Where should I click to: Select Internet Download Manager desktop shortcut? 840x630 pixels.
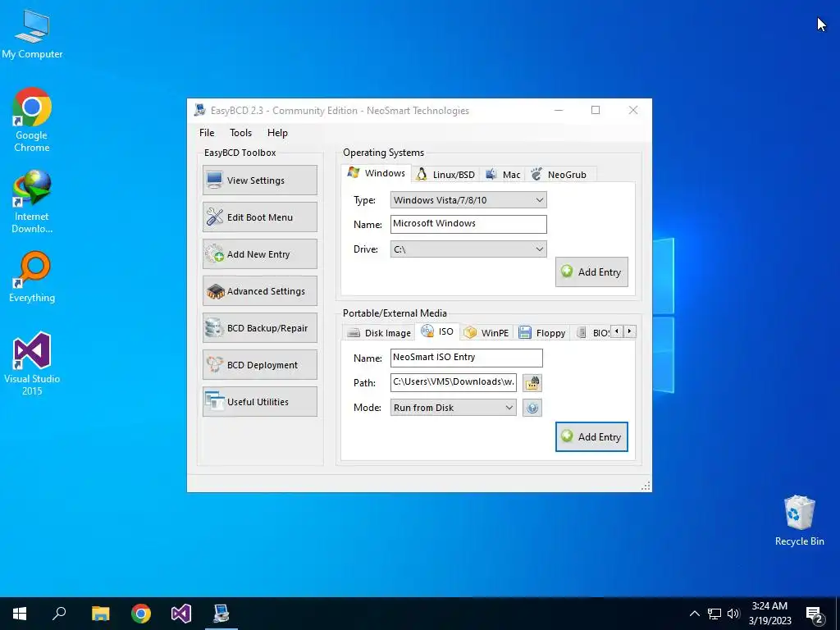click(x=32, y=202)
